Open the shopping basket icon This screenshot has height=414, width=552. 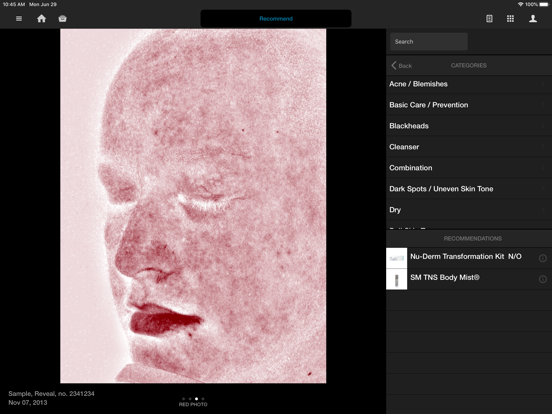point(63,19)
